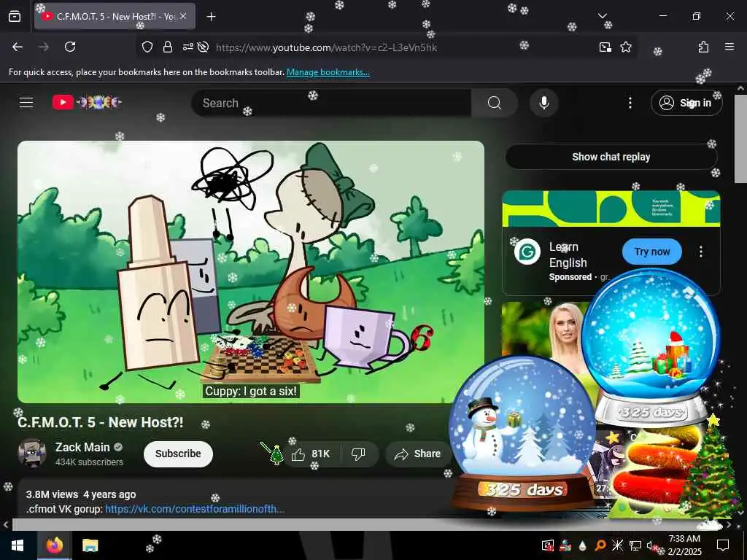The height and width of the screenshot is (560, 747).
Task: Expand the list all tabs chevron
Action: pos(602,16)
